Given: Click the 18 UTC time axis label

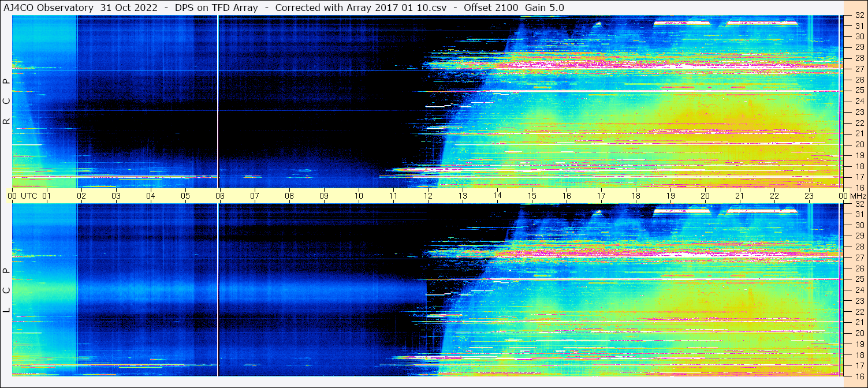Looking at the screenshot, I should pyautogui.click(x=635, y=196).
